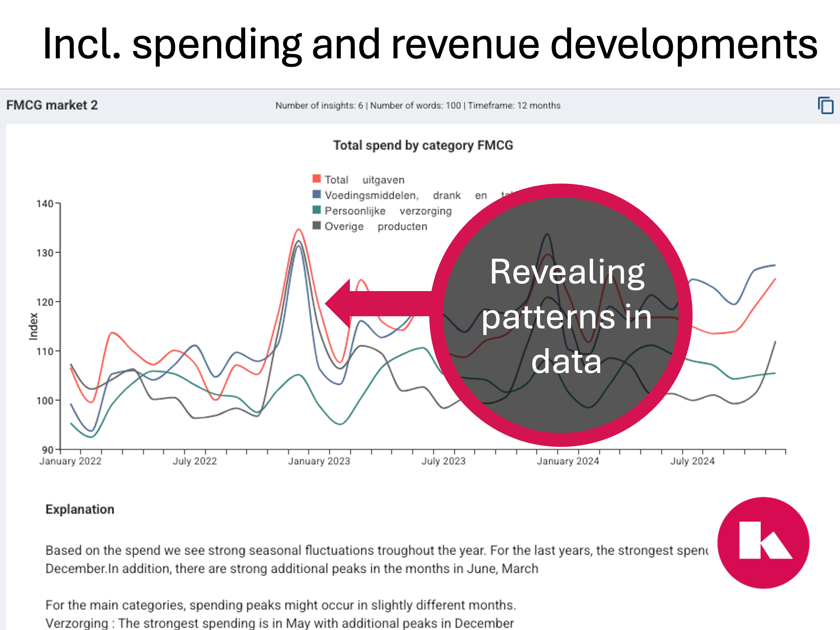Viewport: 840px width, 630px height.
Task: Click the July 2024 axis label
Action: [692, 461]
